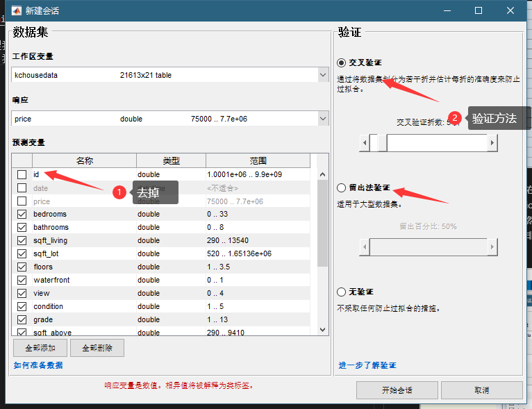Select the 留出法验证 radio option
Viewport: 532px width, 409px height.
(342, 188)
